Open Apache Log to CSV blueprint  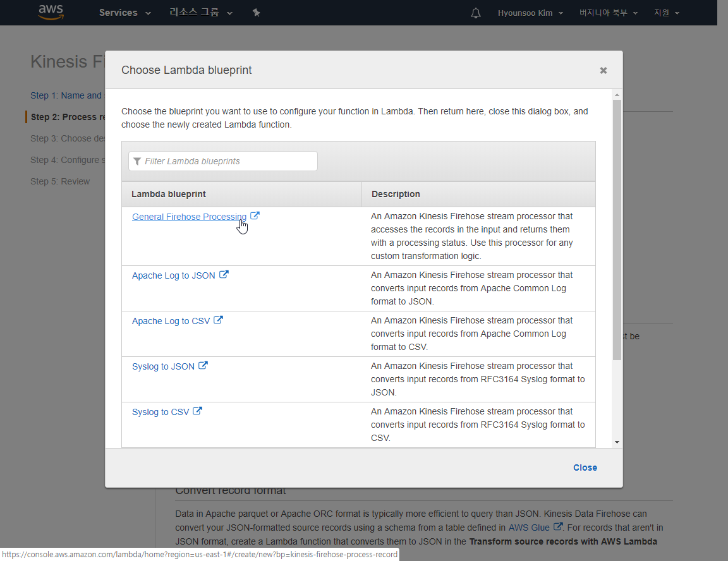point(171,321)
